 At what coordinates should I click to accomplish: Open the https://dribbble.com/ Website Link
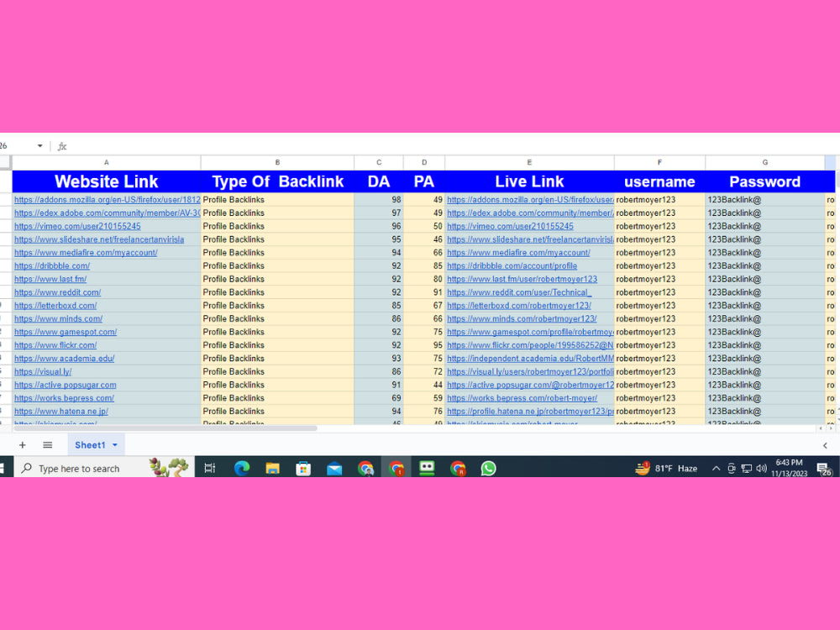52,265
